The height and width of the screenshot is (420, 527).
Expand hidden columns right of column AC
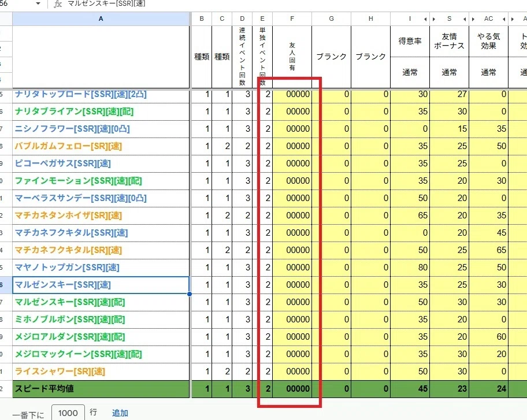tap(504, 19)
